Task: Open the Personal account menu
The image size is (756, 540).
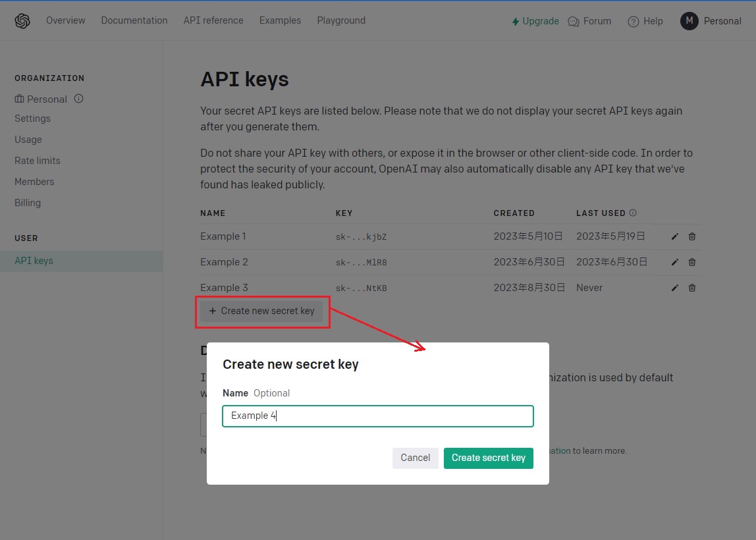Action: coord(722,21)
